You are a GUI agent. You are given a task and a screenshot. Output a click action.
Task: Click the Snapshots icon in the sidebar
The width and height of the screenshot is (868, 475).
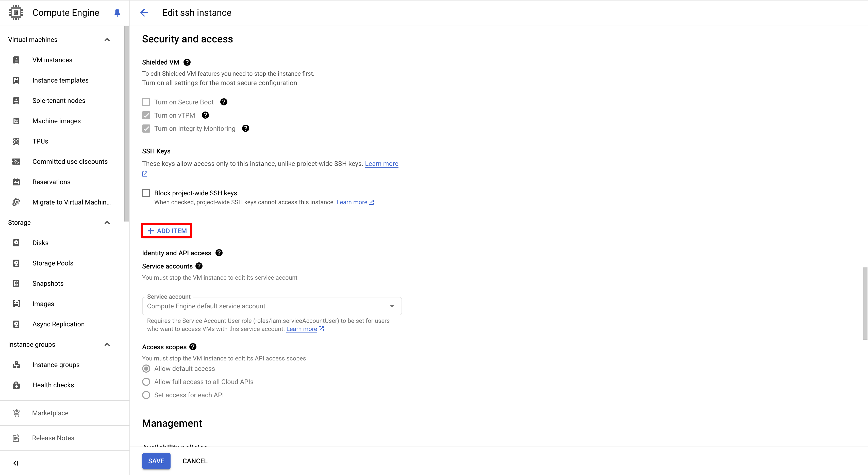[16, 283]
